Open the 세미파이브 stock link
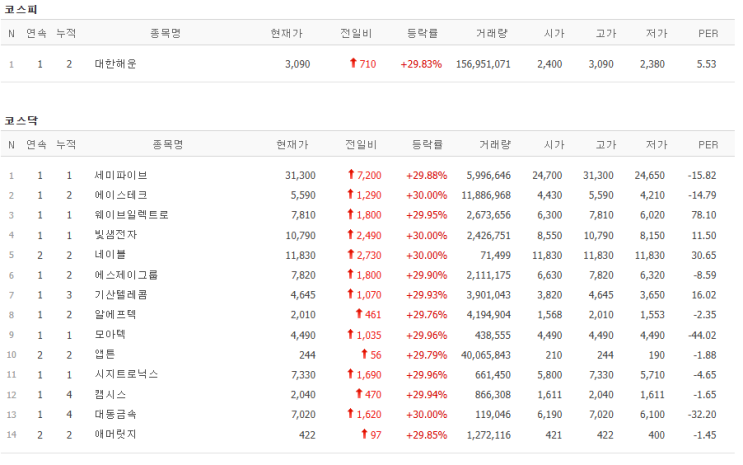Image resolution: width=743 pixels, height=465 pixels. (x=121, y=175)
